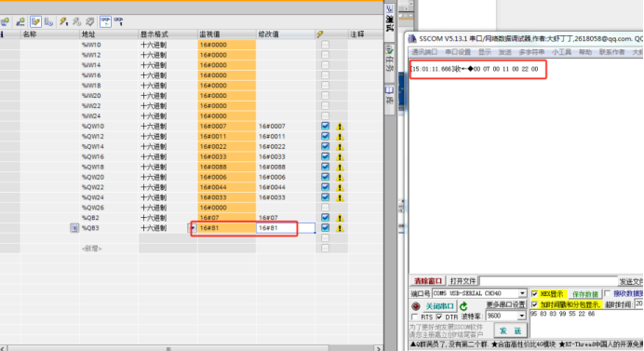Uncheck the modify checkbox for %QW14

pos(326,146)
